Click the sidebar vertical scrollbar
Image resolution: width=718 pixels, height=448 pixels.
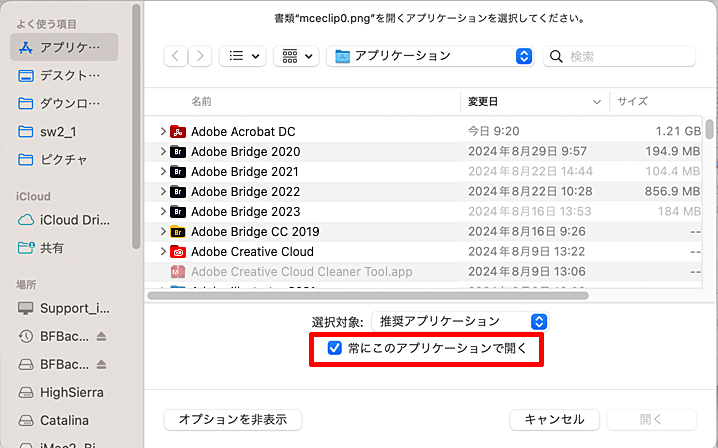coord(136,126)
